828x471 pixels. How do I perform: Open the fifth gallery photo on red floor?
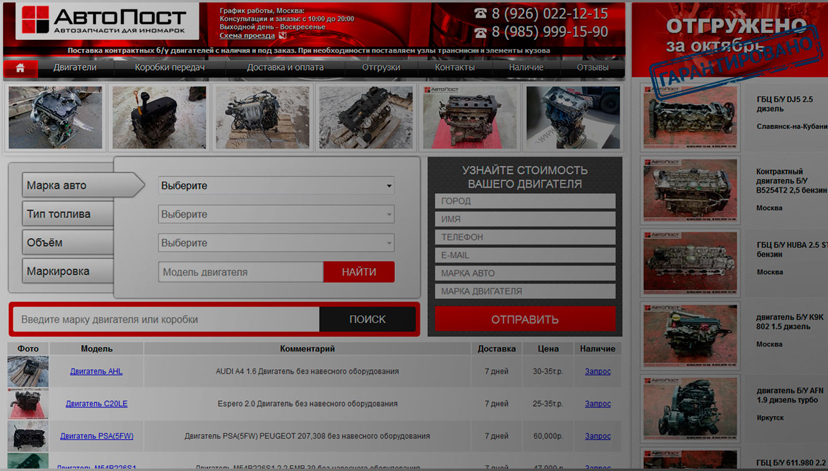point(469,118)
